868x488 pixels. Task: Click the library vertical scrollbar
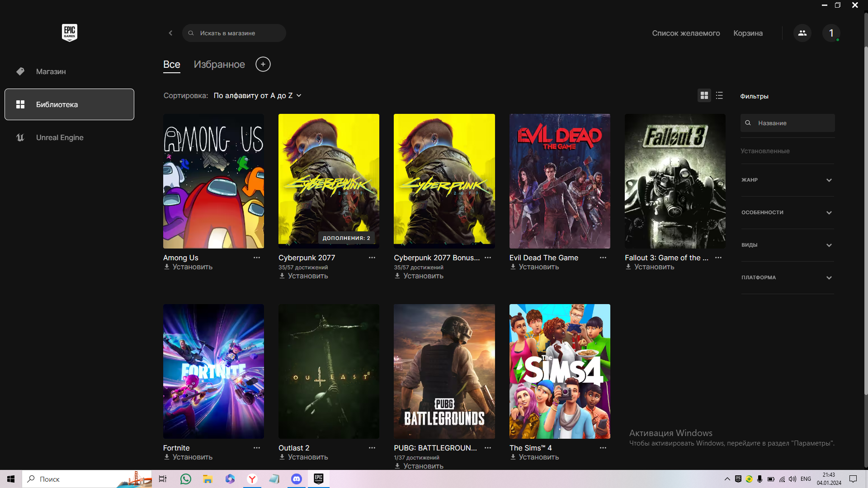866,221
